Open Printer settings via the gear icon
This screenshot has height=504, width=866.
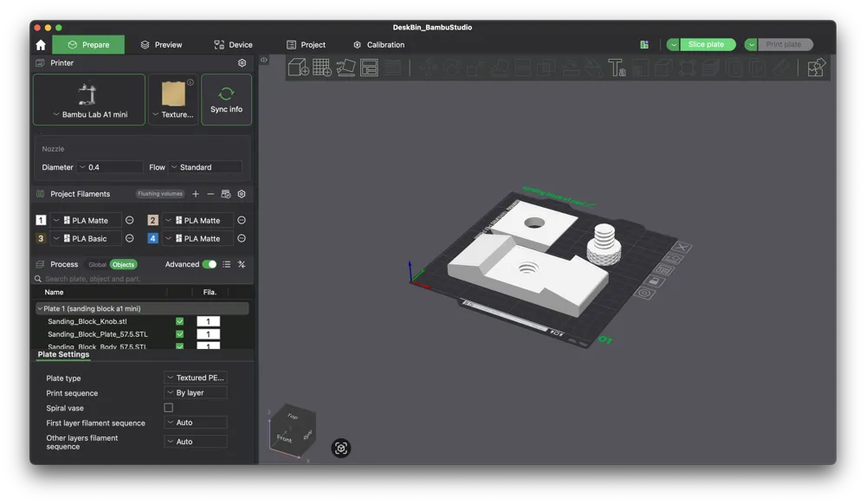tap(242, 62)
